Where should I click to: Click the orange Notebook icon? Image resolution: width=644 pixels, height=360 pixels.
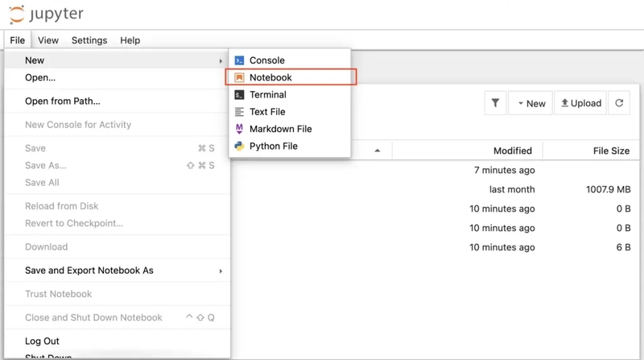[239, 78]
